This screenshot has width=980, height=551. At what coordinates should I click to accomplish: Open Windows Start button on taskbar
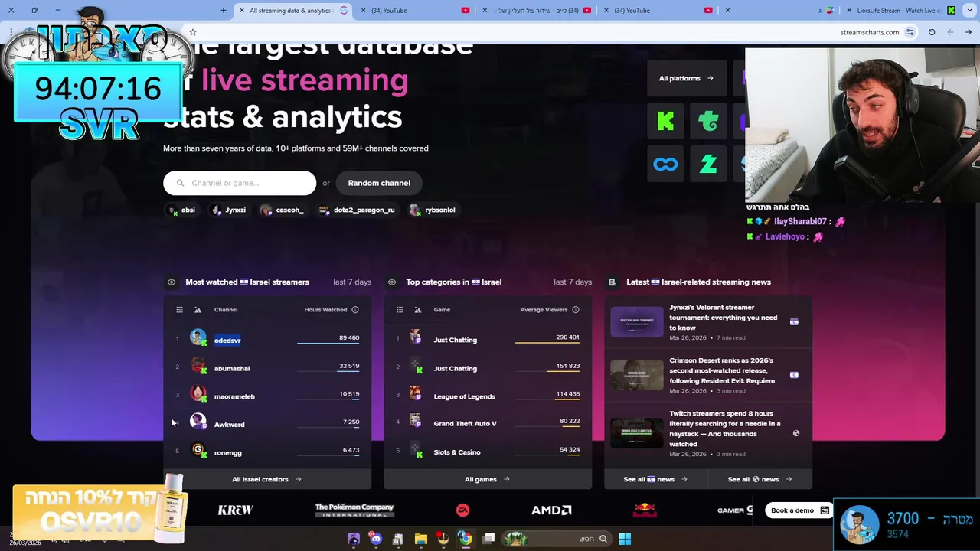[625, 539]
